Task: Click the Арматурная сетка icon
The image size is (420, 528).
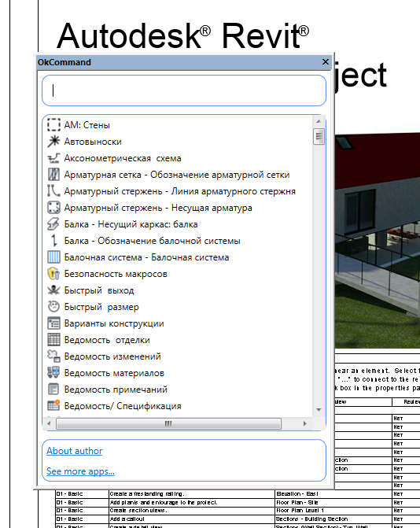Action: [x=53, y=175]
